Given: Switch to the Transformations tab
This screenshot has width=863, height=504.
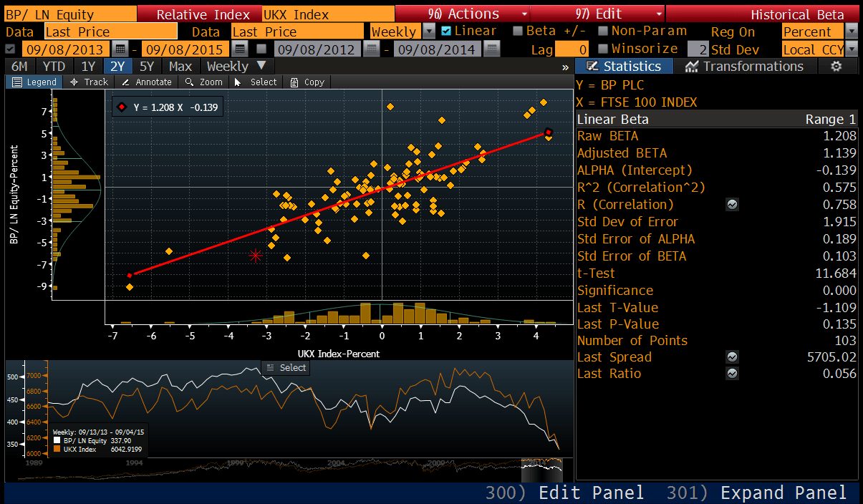Looking at the screenshot, I should pyautogui.click(x=744, y=67).
